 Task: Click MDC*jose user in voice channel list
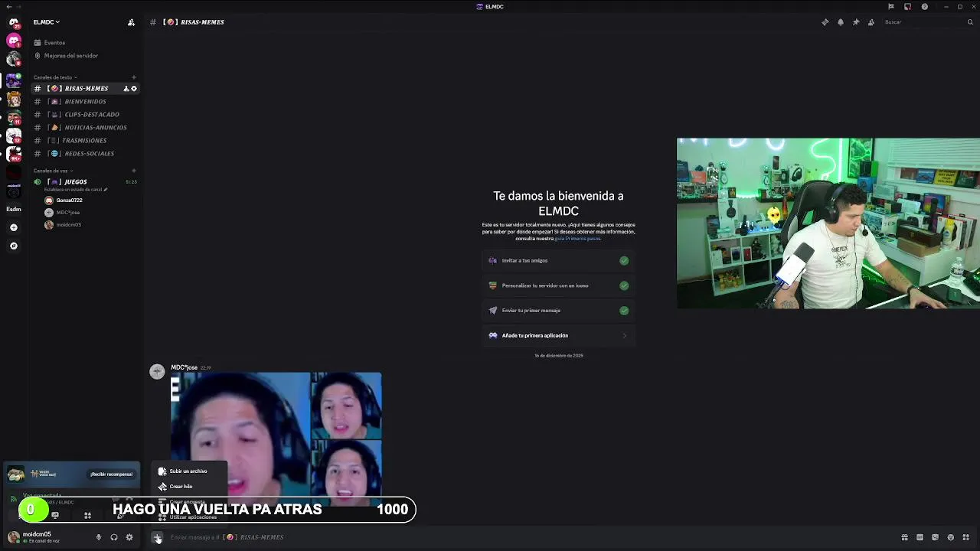pos(67,213)
